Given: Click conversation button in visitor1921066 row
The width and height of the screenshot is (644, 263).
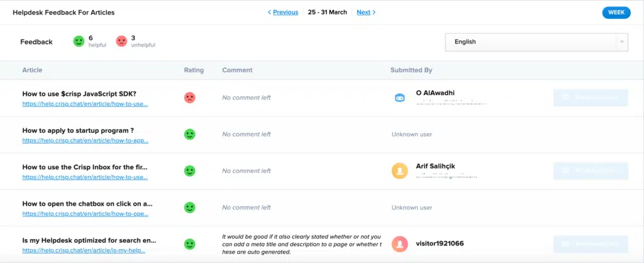Looking at the screenshot, I should click(x=591, y=243).
